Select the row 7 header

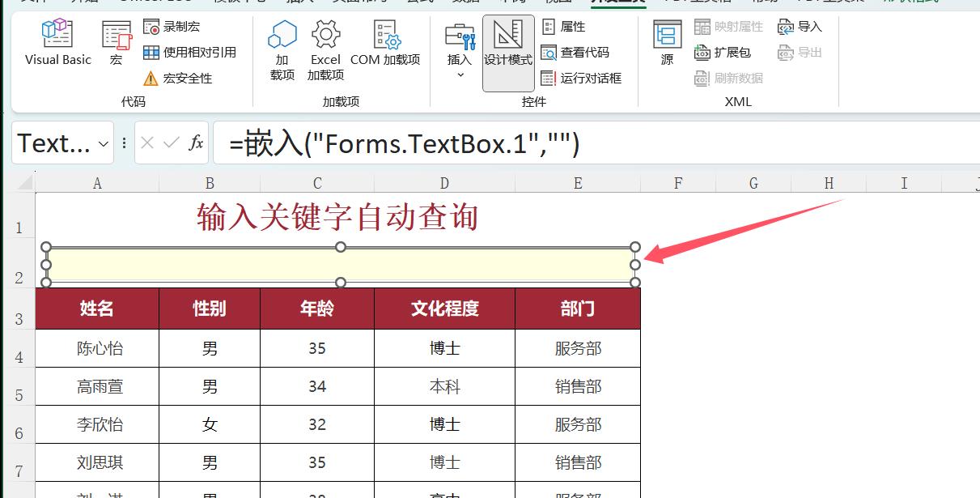(18, 462)
